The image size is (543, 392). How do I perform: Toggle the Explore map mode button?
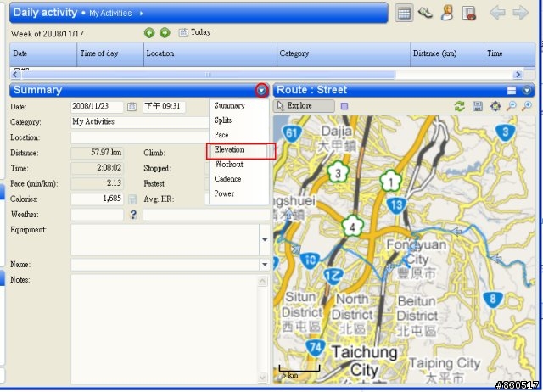[303, 106]
